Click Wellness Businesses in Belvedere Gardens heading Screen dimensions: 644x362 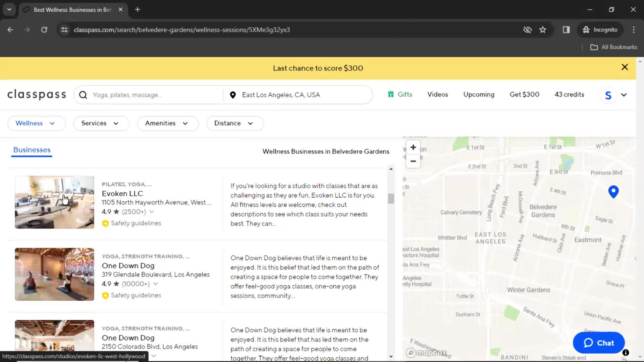pyautogui.click(x=326, y=152)
